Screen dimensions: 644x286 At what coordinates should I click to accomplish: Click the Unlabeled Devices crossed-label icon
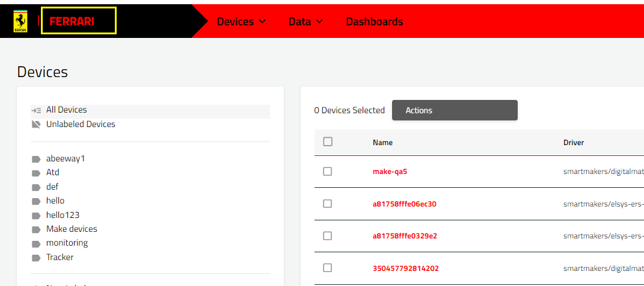(36, 125)
